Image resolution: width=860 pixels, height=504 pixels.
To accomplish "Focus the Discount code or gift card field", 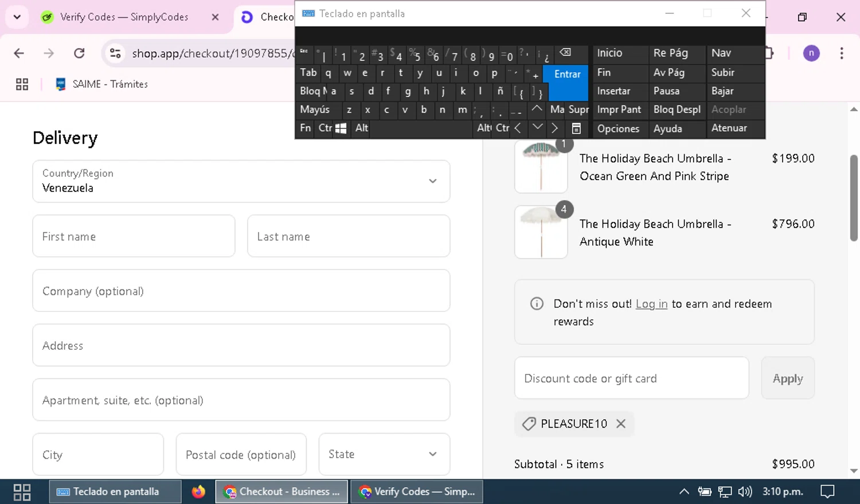I will (632, 378).
